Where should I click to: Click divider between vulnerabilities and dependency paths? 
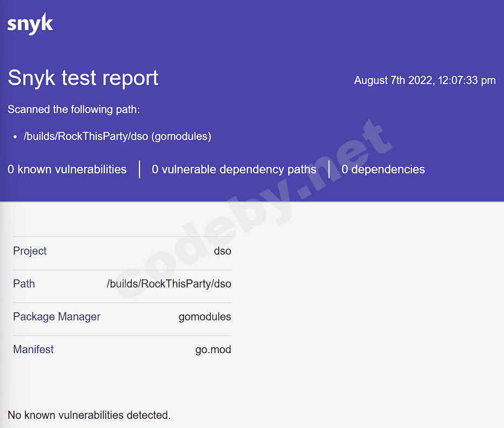(139, 169)
